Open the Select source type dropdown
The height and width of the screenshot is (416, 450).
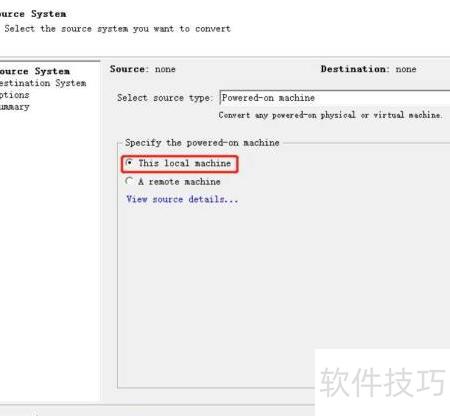pos(335,98)
